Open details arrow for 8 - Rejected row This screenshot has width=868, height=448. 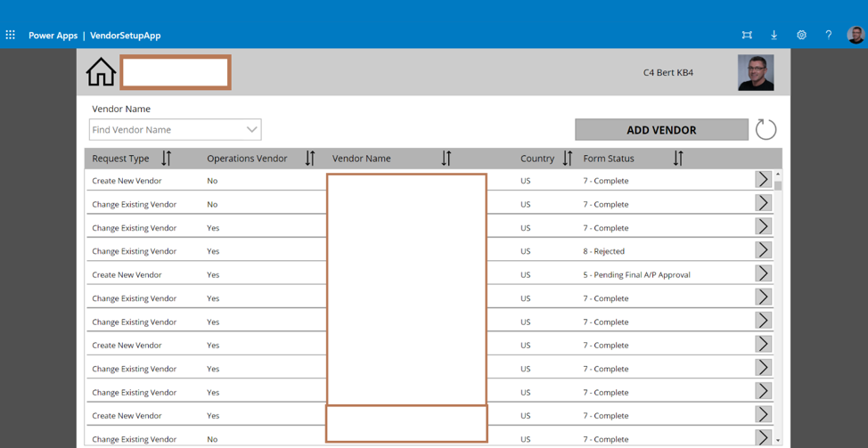click(763, 250)
